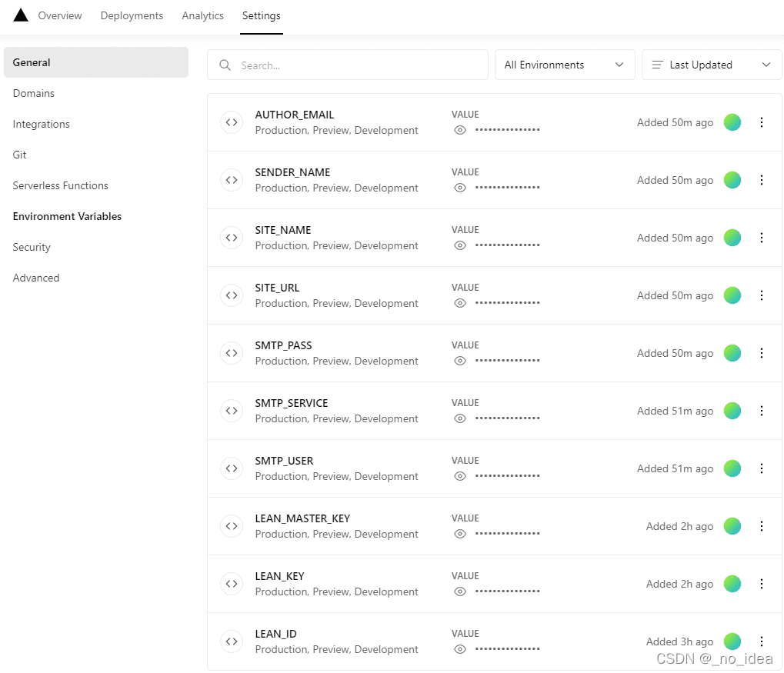Open the three-dot menu for AUTHOR_EMAIL
The height and width of the screenshot is (673, 784).
click(762, 122)
